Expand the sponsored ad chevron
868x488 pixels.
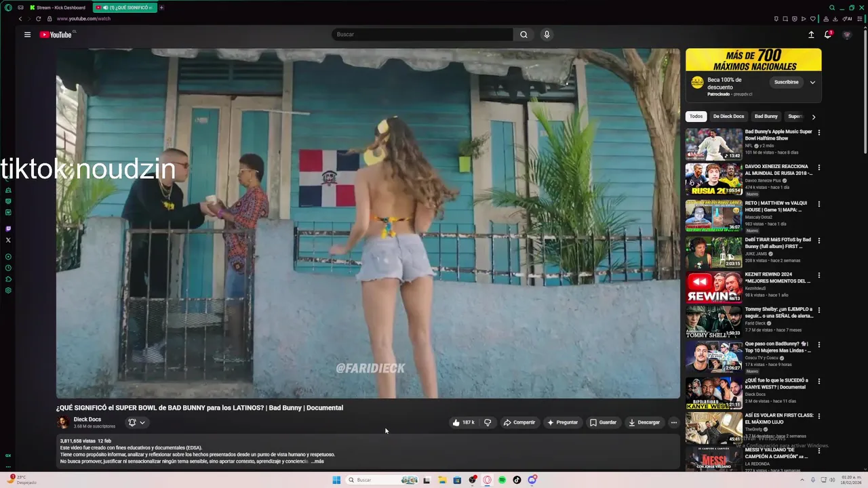(812, 82)
